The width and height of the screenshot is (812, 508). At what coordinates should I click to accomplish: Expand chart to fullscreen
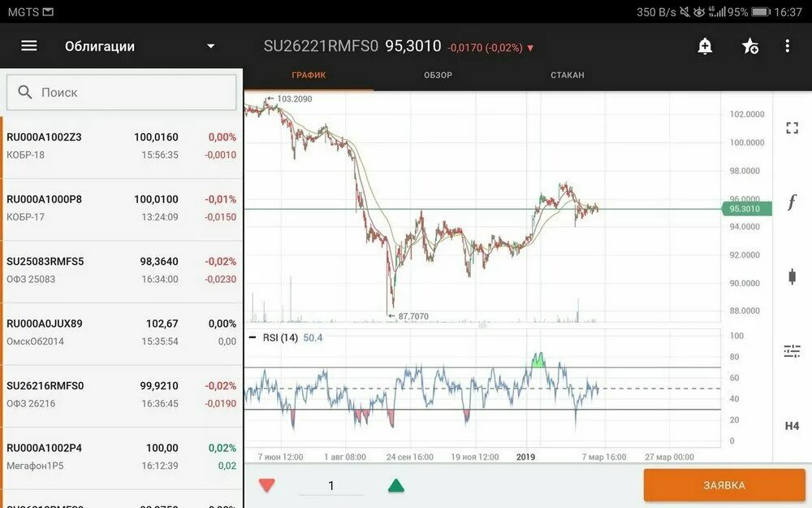[792, 128]
